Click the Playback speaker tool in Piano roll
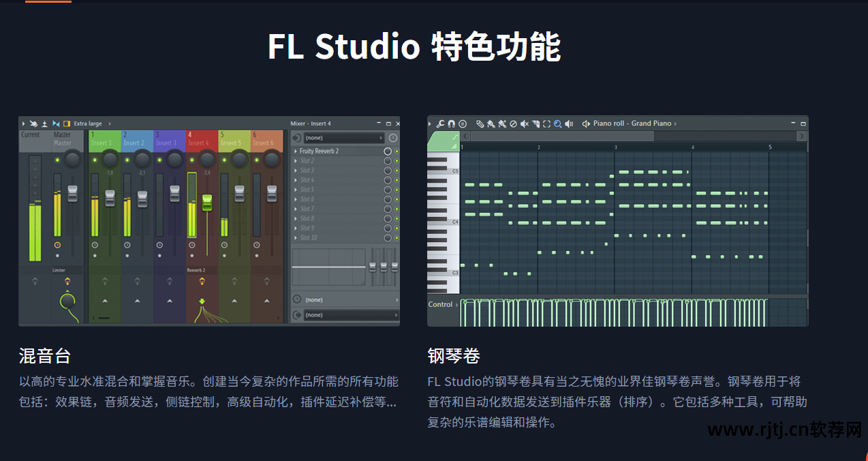 pos(569,123)
